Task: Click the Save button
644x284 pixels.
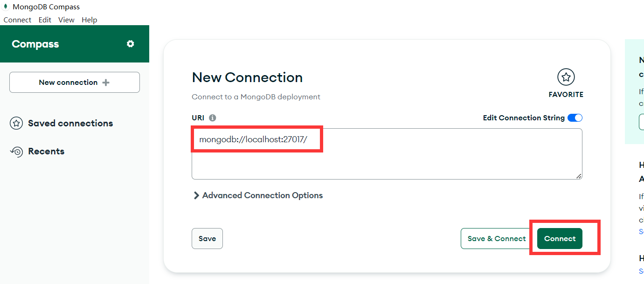Action: click(x=207, y=238)
